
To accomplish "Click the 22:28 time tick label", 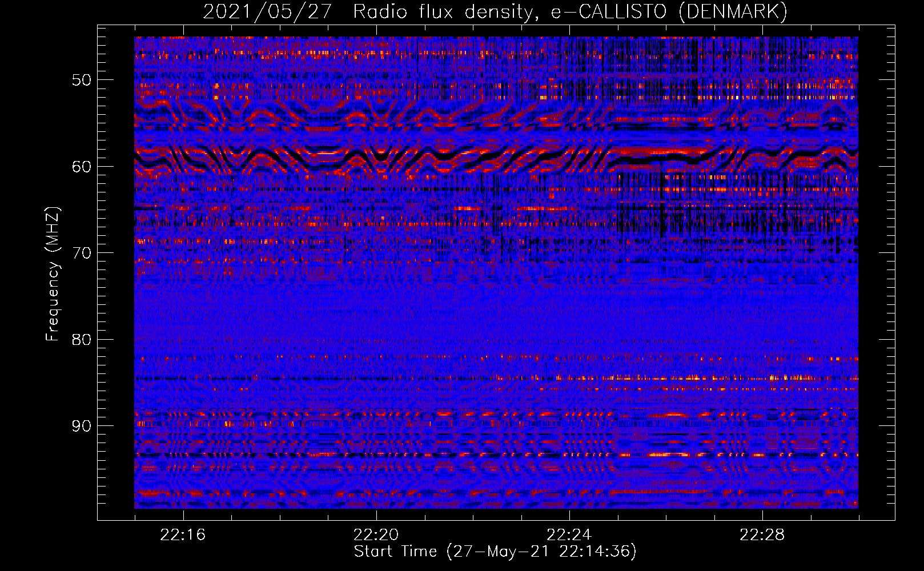I will (x=762, y=535).
